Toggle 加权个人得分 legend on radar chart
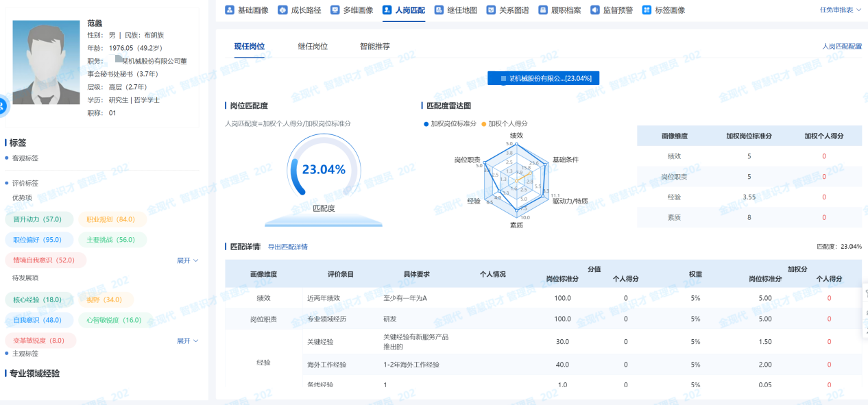Viewport: 868px width, 405px height. point(505,123)
